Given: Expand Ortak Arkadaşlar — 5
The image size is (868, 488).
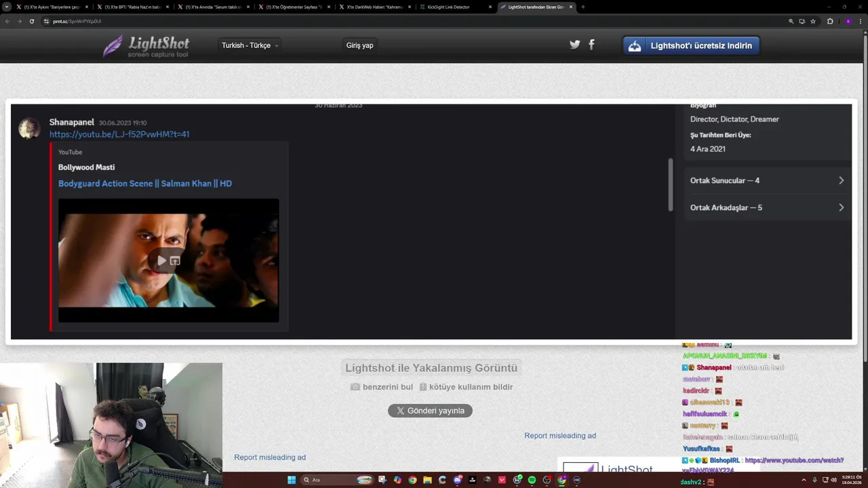Looking at the screenshot, I should pos(767,207).
